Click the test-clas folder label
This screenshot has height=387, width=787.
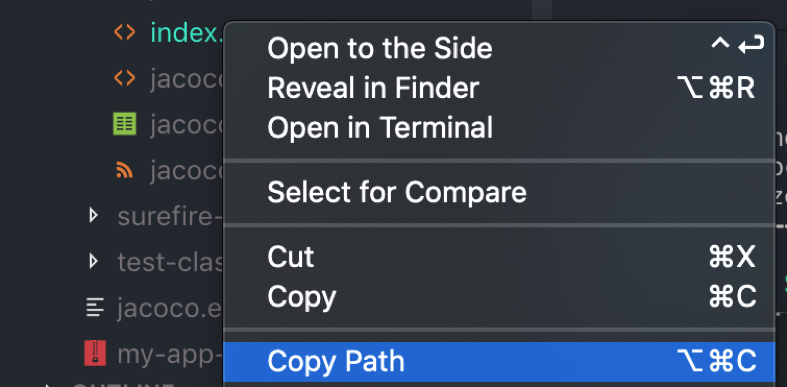click(x=170, y=262)
